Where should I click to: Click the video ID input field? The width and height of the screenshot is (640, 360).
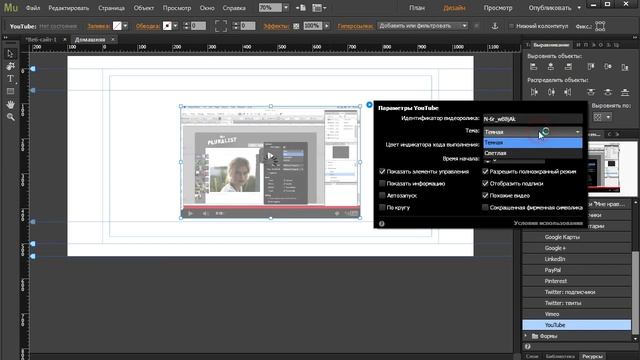point(533,119)
